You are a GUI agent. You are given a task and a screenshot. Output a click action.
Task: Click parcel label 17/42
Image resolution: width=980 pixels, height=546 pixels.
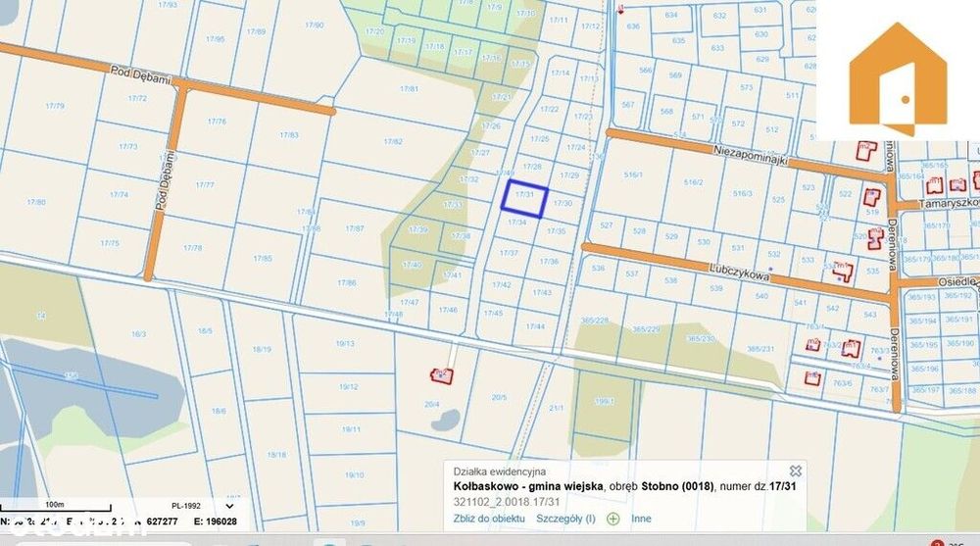pos(501,284)
